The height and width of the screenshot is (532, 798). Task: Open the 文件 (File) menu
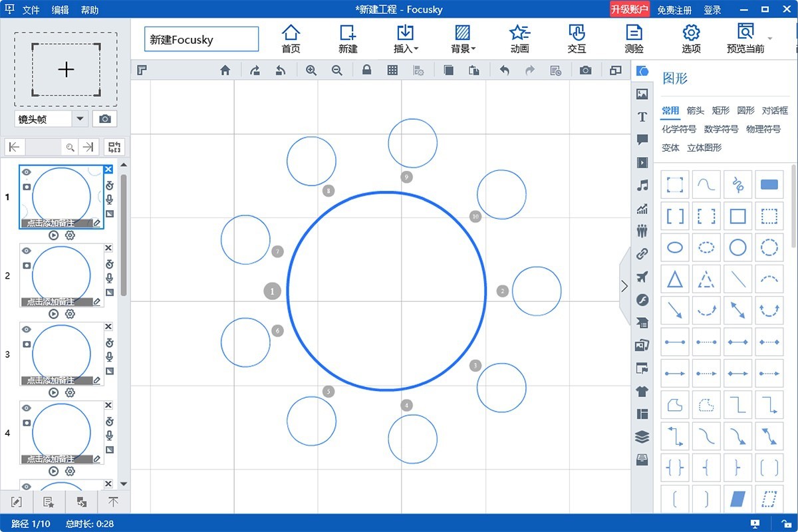[x=31, y=10]
